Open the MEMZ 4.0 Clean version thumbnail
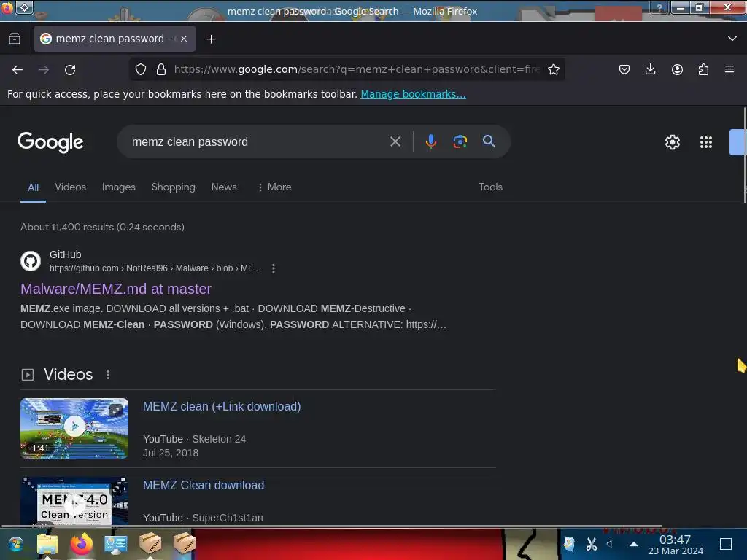The image size is (747, 560). point(74,501)
